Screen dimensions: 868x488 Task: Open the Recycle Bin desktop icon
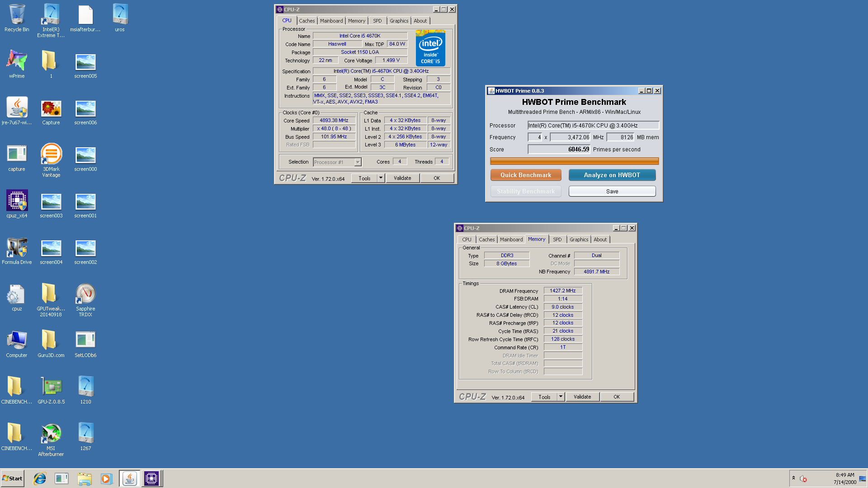pyautogui.click(x=17, y=18)
